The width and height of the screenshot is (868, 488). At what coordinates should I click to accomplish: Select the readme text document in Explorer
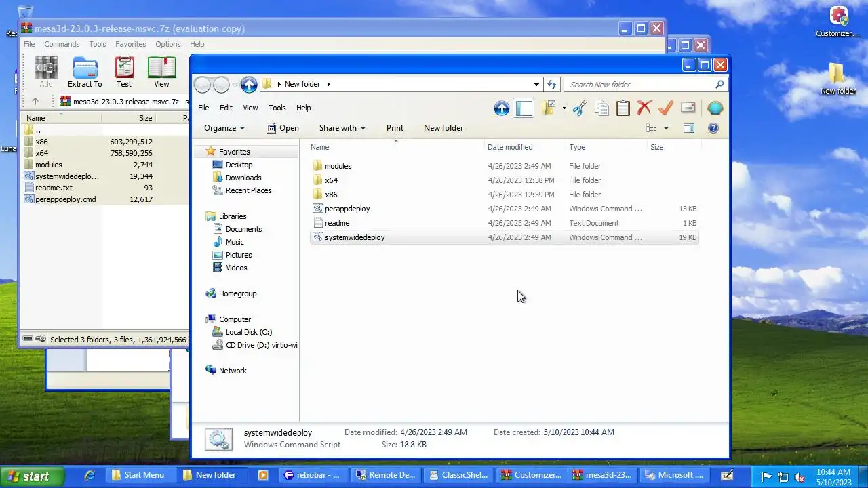(505, 223)
